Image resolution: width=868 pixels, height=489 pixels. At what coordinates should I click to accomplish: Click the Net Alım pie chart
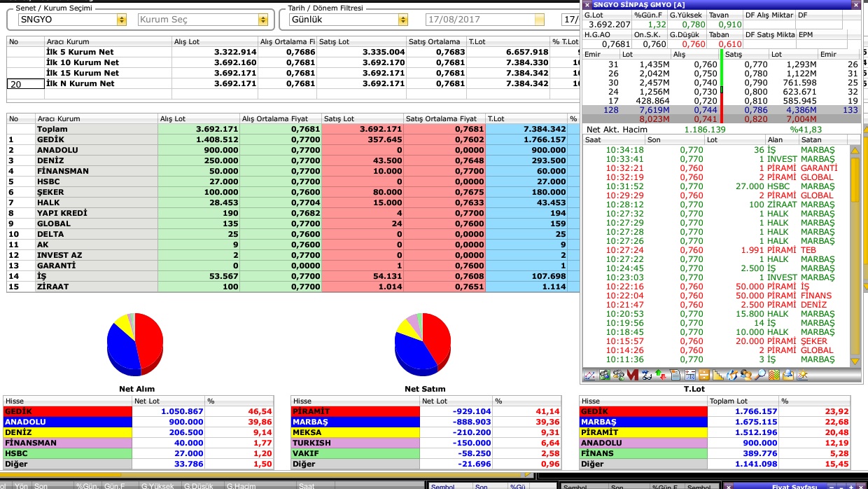(135, 343)
